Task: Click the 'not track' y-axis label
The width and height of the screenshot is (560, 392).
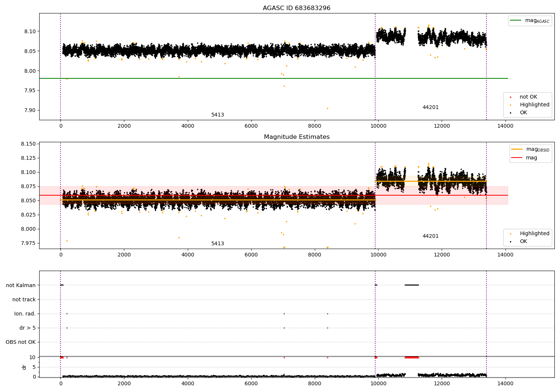Action: pyautogui.click(x=24, y=300)
